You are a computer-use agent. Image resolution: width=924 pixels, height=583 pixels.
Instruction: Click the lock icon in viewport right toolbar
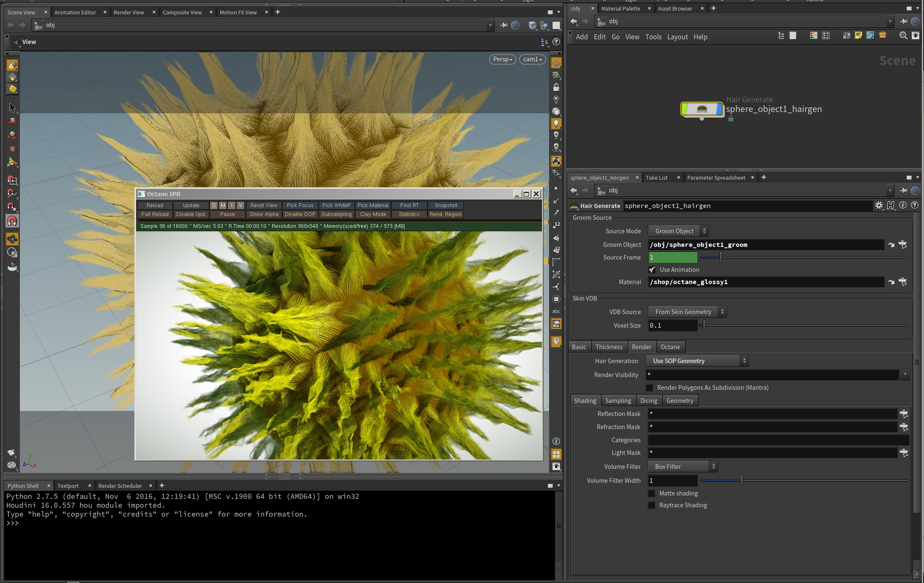tap(556, 88)
